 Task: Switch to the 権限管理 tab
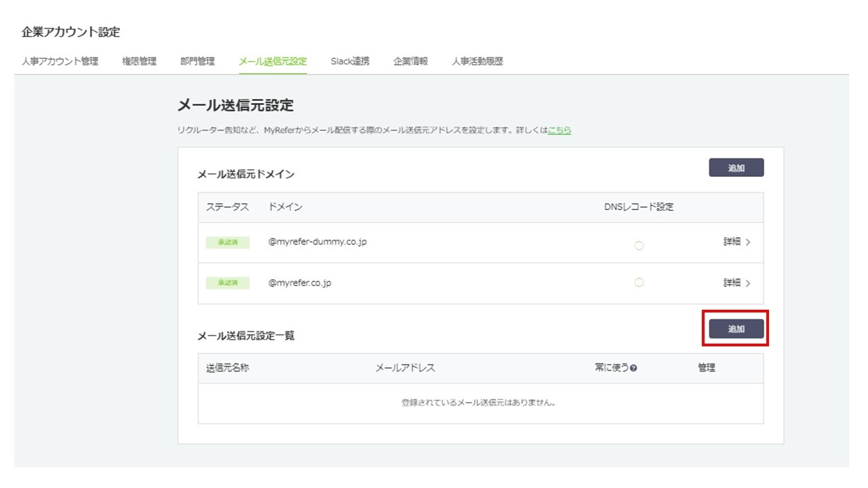coord(139,62)
